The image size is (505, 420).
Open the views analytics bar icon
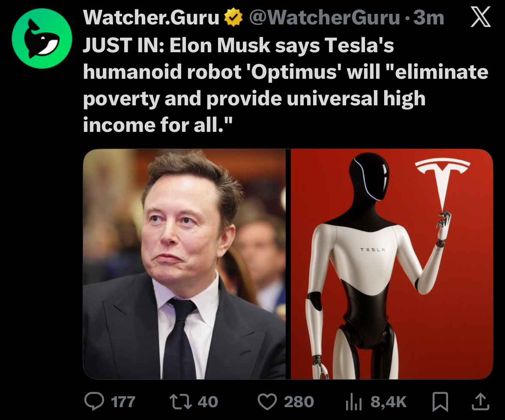(x=354, y=402)
